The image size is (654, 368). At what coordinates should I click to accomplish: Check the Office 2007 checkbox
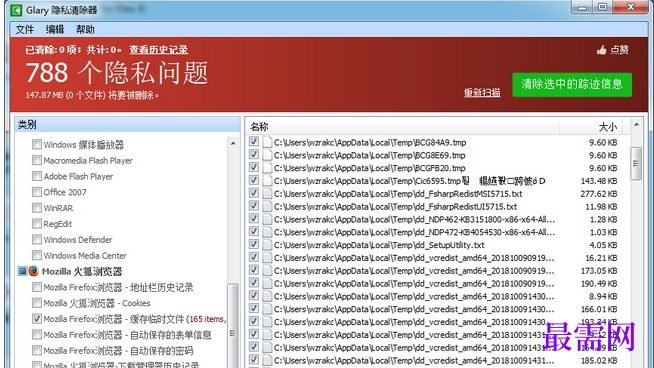click(x=37, y=192)
